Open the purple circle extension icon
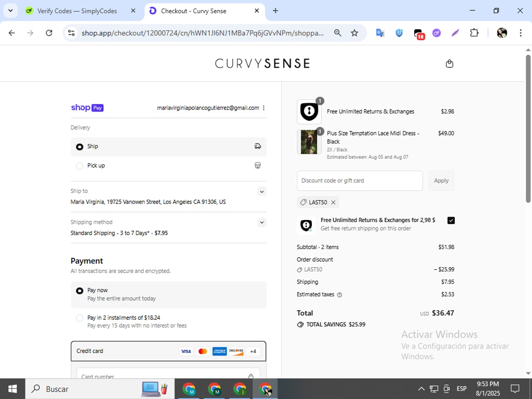Viewport: 532px width, 399px height. (437, 33)
